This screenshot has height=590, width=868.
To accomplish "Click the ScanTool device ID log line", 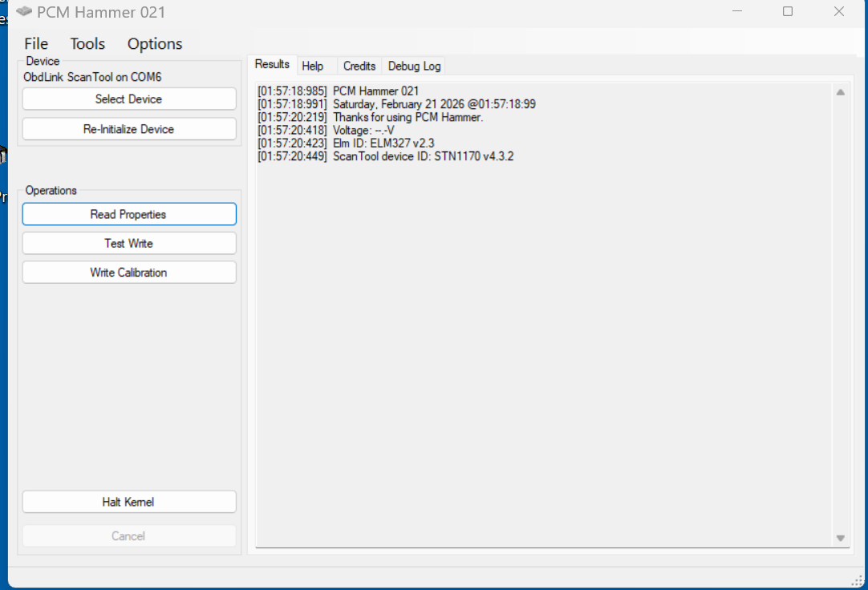I will coord(385,156).
